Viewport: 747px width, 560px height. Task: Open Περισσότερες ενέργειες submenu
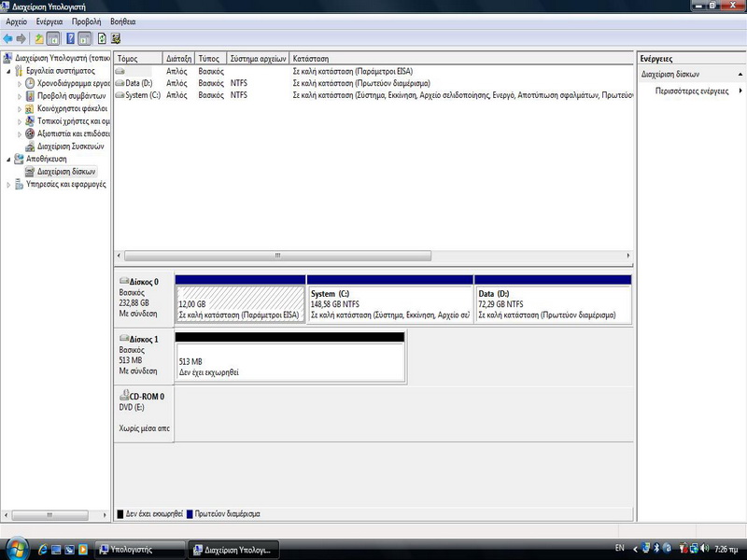[692, 91]
